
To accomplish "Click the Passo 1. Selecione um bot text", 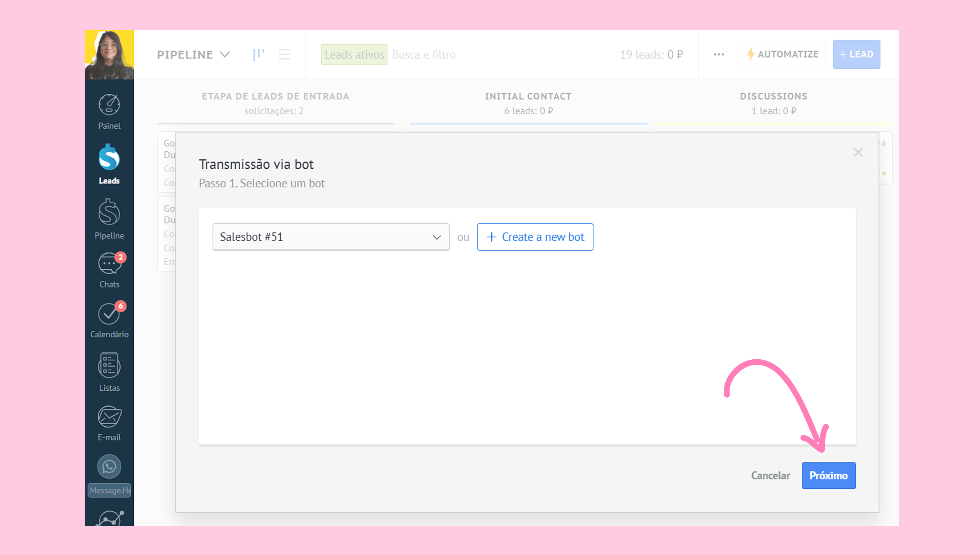I will click(x=262, y=183).
